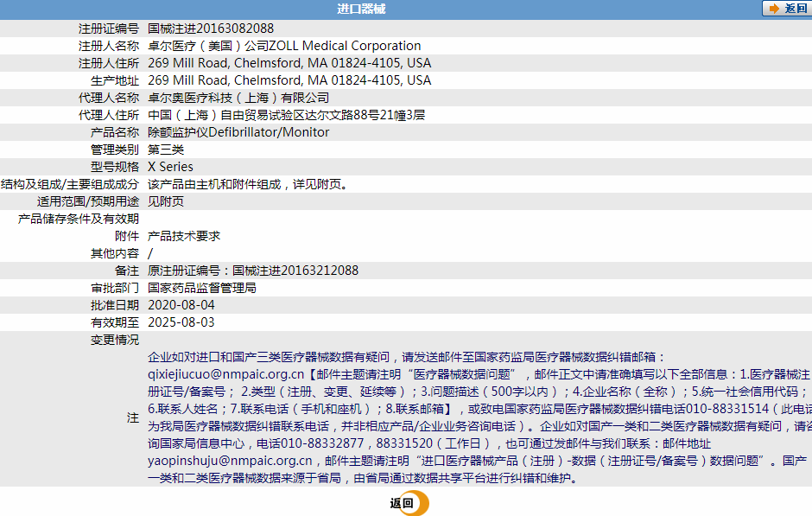
Task: Click approval date 2020-08-04
Action: point(181,305)
